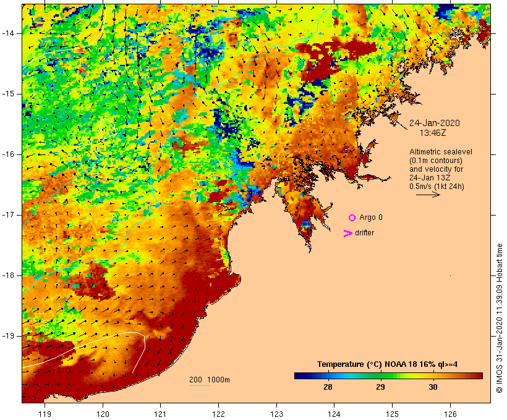
Task: Click the '(0.1m contours)' caption line
Action: click(436, 161)
